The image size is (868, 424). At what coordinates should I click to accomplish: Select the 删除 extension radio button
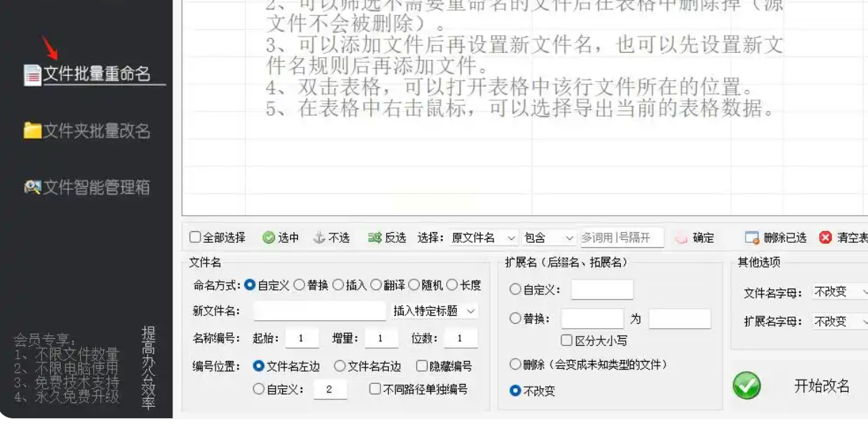(516, 365)
